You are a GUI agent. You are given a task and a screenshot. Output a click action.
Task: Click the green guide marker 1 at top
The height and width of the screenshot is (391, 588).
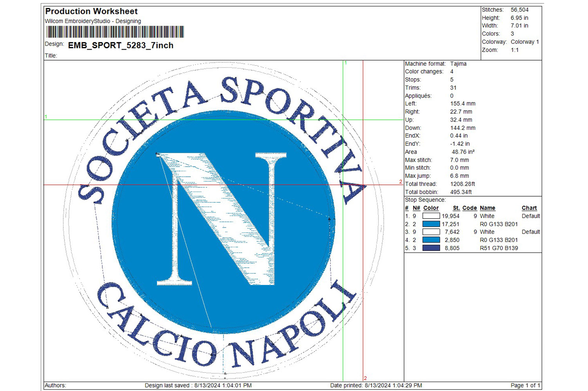345,63
